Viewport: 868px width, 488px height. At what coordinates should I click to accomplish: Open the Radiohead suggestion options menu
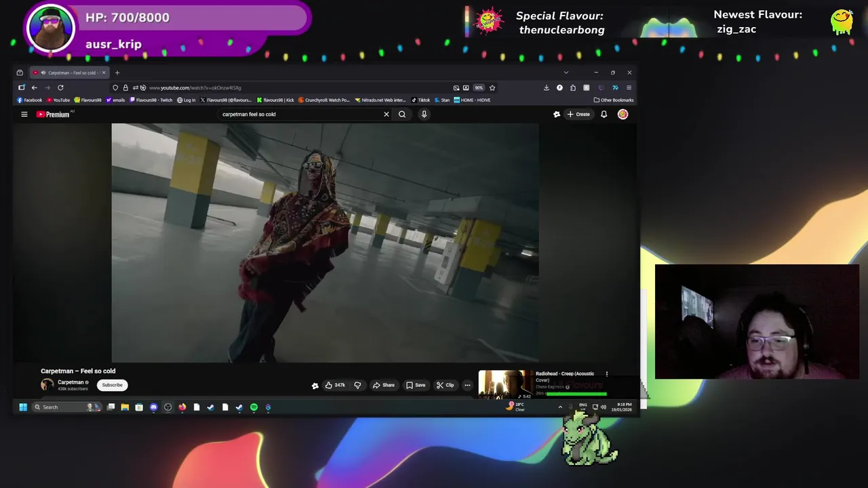(607, 373)
